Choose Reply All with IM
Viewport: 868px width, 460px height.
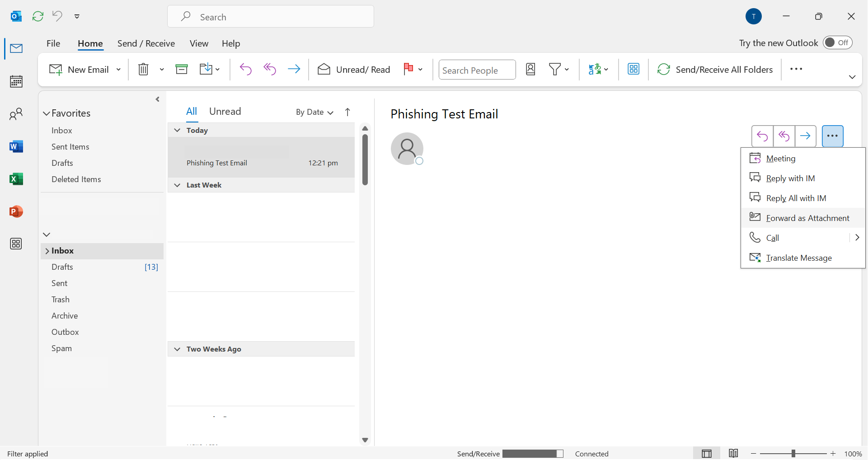pyautogui.click(x=803, y=198)
